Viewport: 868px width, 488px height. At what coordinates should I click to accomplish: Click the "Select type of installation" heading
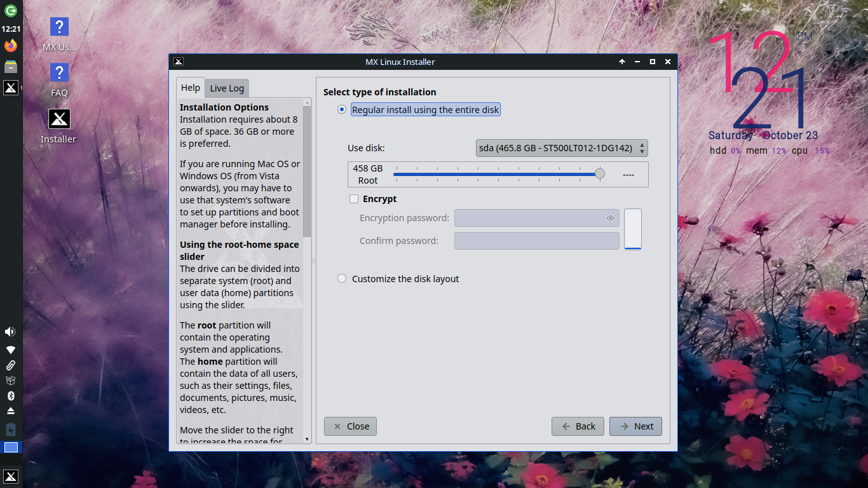click(x=380, y=92)
